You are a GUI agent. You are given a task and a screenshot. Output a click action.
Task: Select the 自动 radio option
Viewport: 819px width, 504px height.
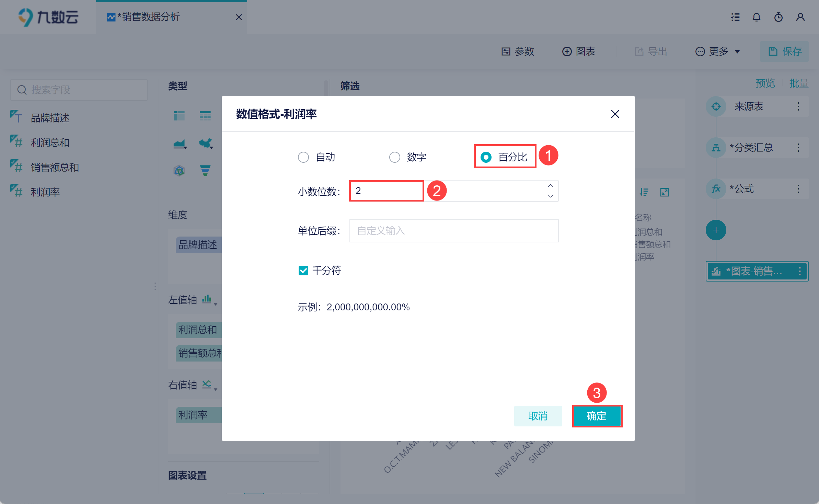[303, 157]
